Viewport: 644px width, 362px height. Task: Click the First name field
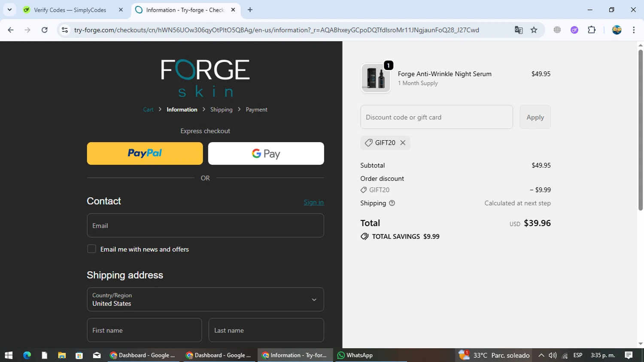pos(144,330)
